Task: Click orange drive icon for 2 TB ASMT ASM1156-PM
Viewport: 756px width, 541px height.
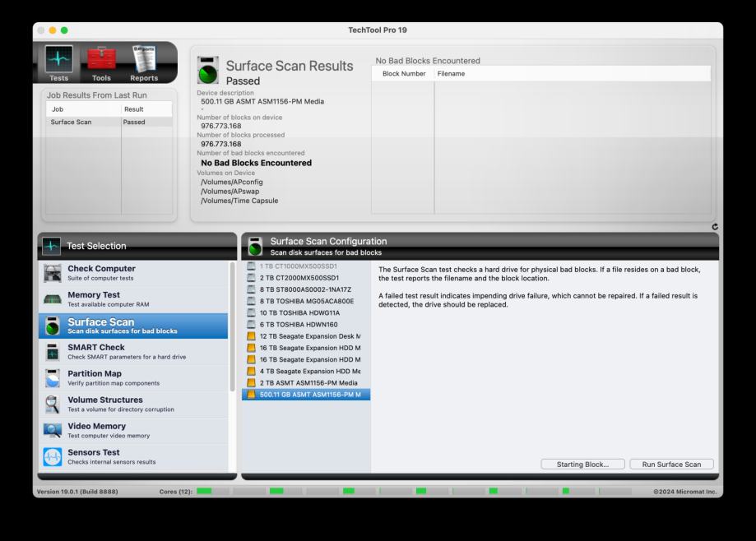Action: pos(251,382)
